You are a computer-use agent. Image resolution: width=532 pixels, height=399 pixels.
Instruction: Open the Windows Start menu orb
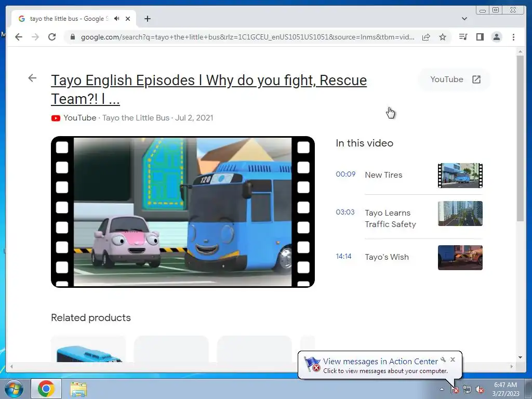[14, 389]
